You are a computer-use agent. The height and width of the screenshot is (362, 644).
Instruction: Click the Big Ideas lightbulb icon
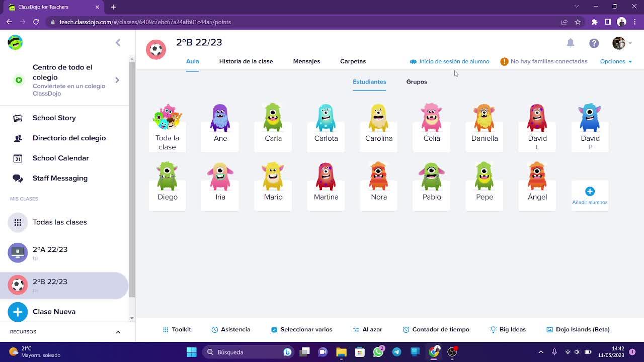(493, 330)
